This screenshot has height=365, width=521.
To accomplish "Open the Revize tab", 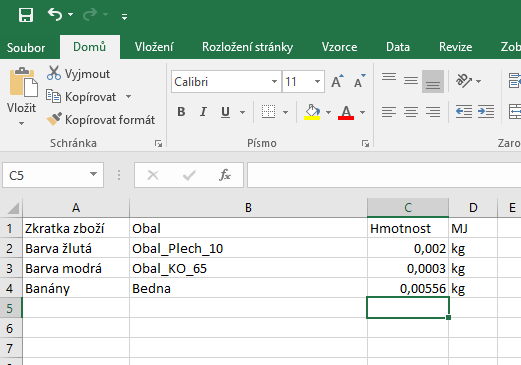I will coord(455,47).
